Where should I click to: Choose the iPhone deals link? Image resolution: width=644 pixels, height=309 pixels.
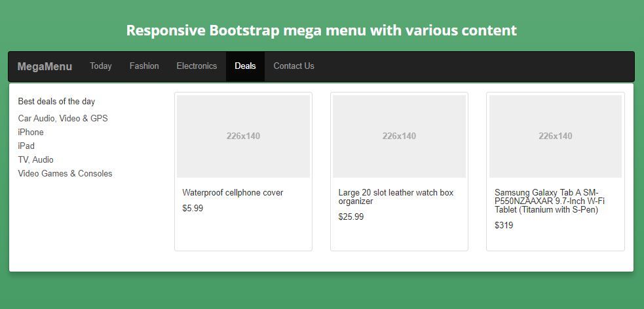point(31,133)
